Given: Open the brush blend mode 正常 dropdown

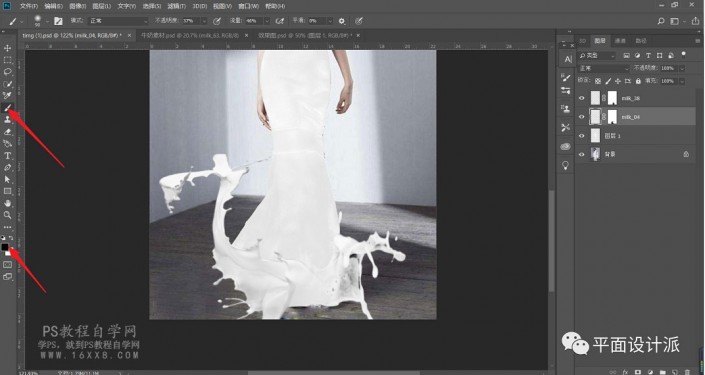Looking at the screenshot, I should [118, 21].
